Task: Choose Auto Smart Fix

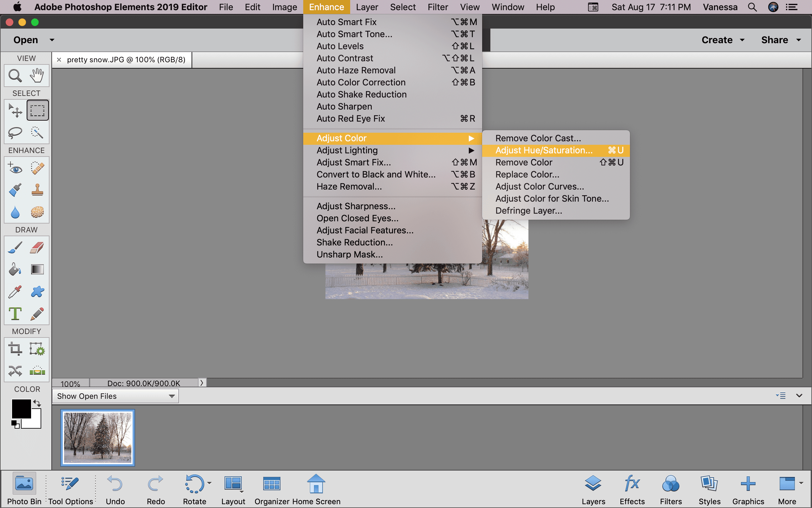Action: point(393,22)
